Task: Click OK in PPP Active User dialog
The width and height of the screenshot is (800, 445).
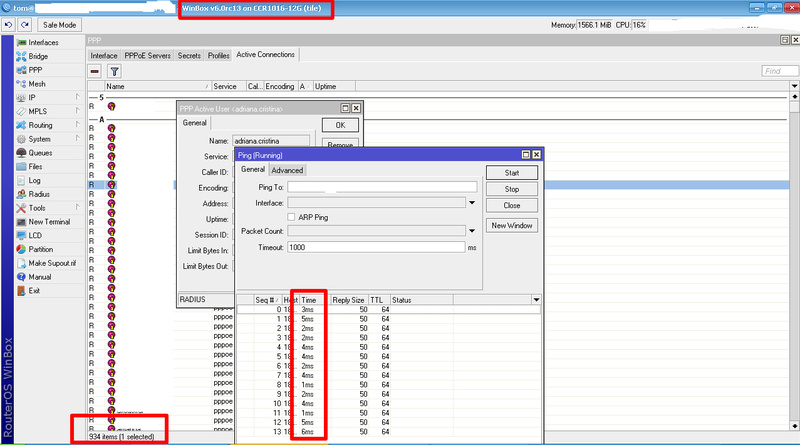Action: click(x=340, y=125)
